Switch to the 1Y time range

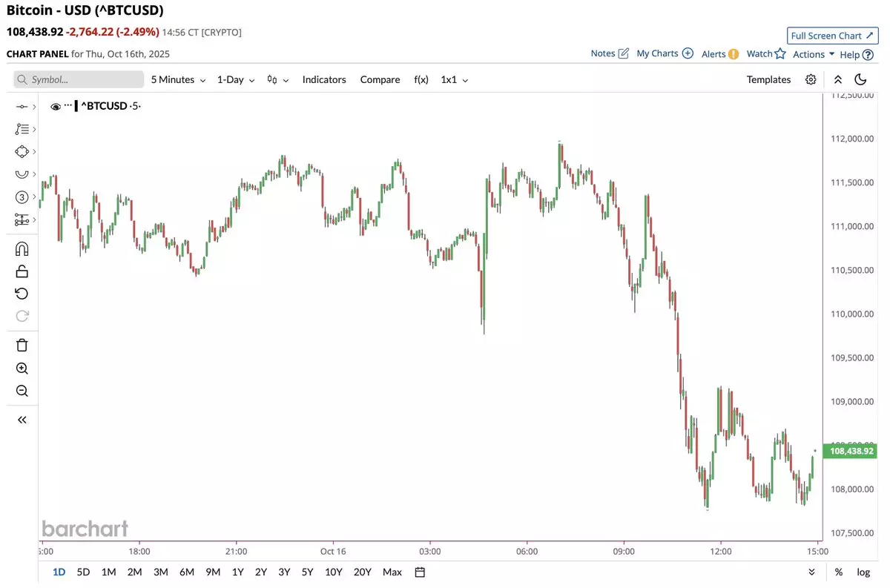click(x=237, y=572)
